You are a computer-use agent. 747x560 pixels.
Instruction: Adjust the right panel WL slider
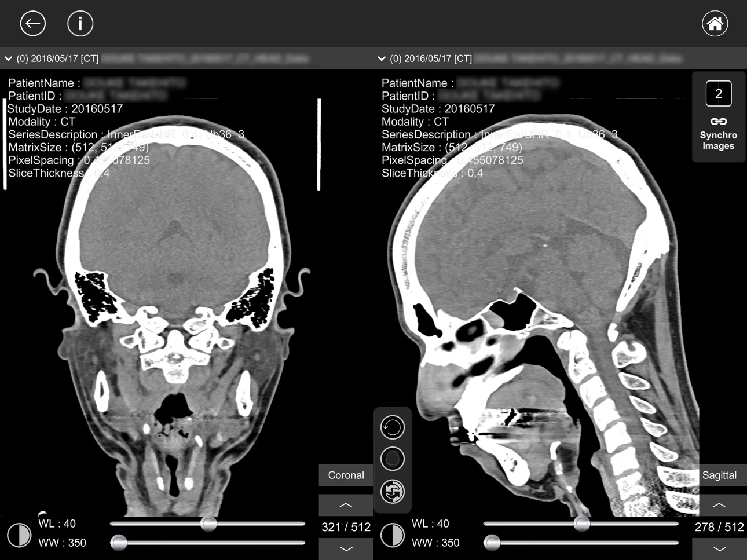[x=581, y=524]
